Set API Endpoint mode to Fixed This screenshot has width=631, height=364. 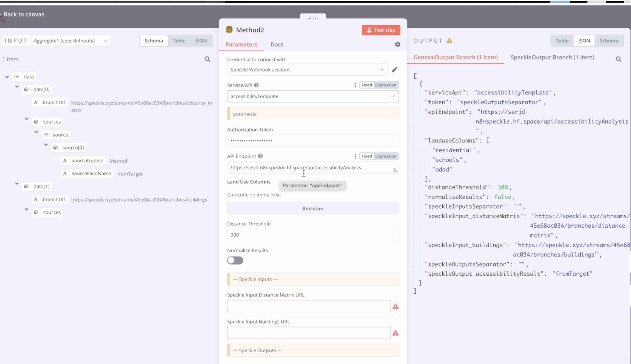(366, 156)
